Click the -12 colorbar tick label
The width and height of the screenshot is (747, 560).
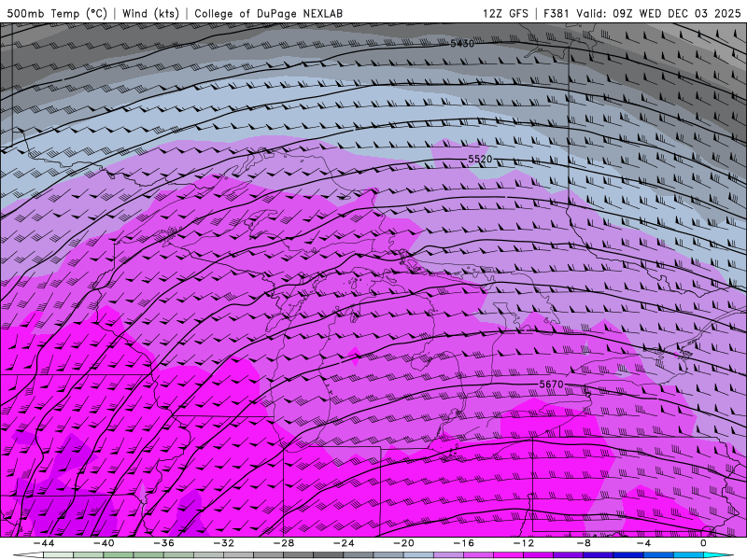pyautogui.click(x=524, y=543)
